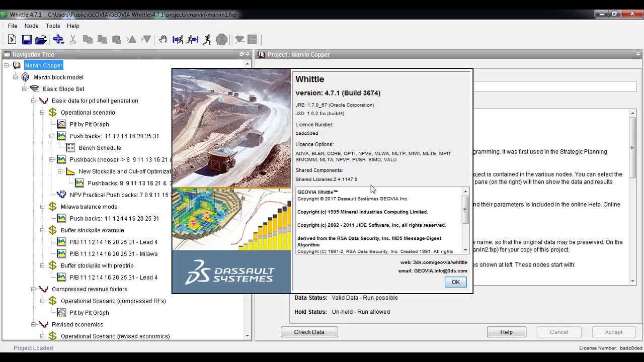644x362 pixels.
Task: Click the pit shell icon for Basic data
Action: click(x=43, y=101)
